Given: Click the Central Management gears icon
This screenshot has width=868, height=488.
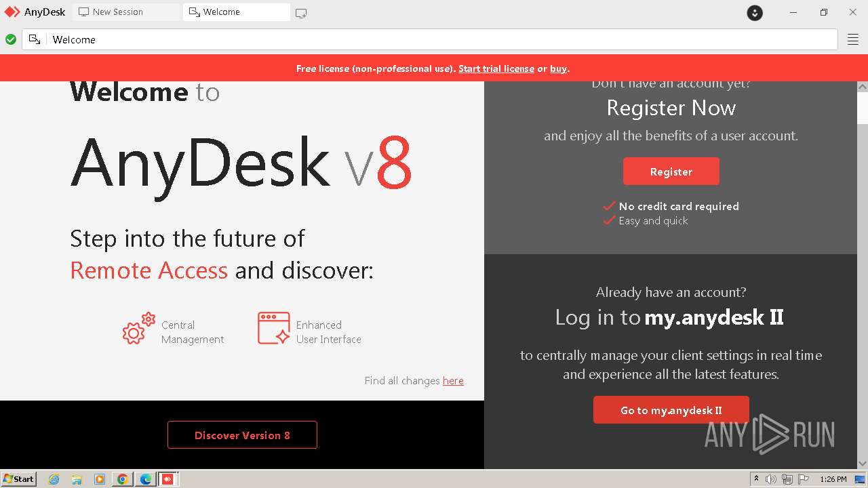Looking at the screenshot, I should tap(139, 329).
